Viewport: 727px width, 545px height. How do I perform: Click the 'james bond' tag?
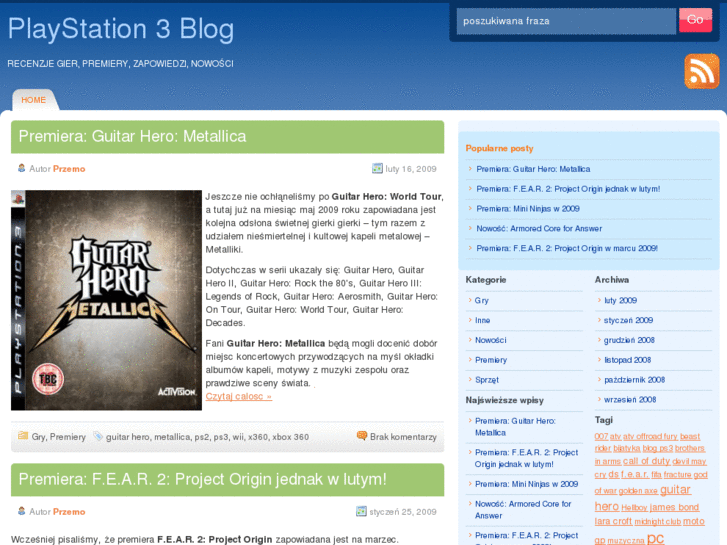(x=674, y=507)
